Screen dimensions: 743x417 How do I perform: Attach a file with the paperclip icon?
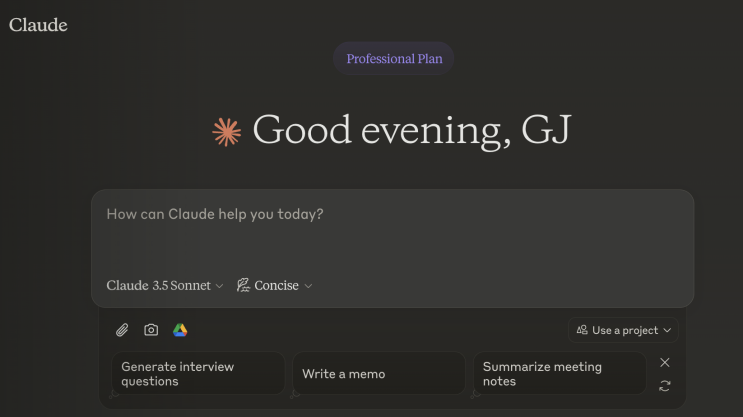(x=122, y=330)
